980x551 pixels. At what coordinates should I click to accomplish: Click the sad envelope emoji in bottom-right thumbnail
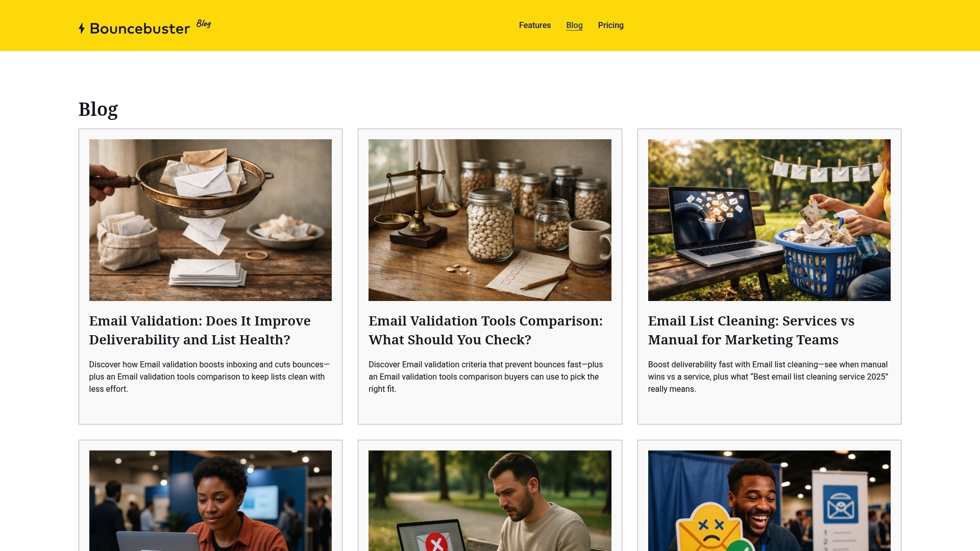point(709,528)
